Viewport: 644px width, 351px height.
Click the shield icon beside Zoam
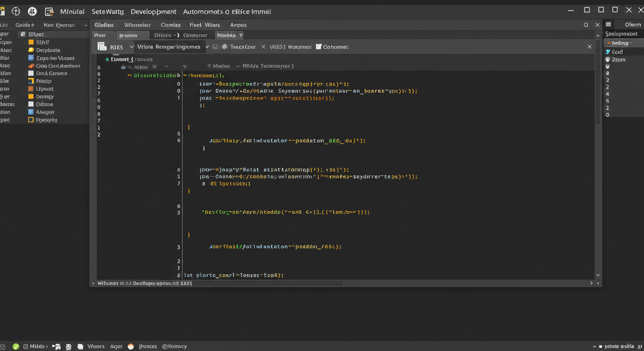tap(608, 60)
